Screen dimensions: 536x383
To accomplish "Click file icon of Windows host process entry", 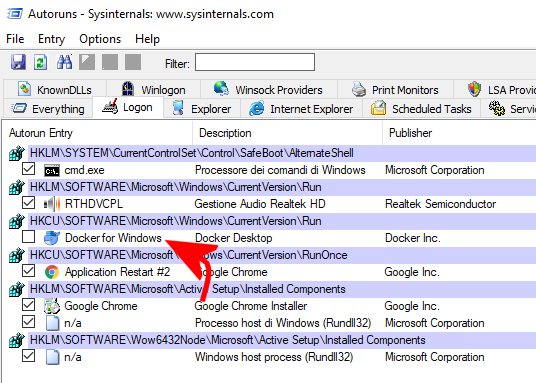I will point(52,357).
